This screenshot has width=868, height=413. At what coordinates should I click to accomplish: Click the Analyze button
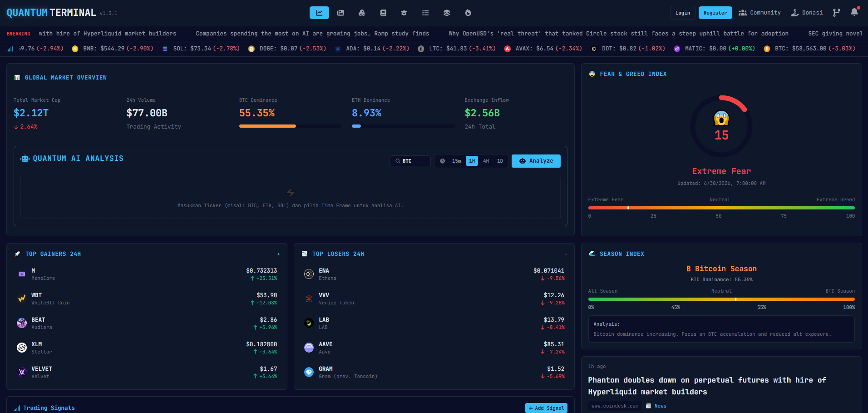pyautogui.click(x=536, y=161)
